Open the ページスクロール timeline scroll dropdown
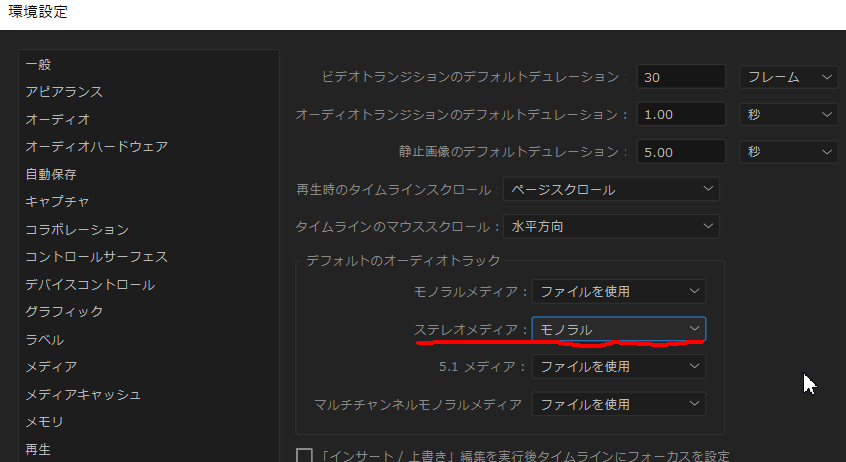 click(611, 189)
